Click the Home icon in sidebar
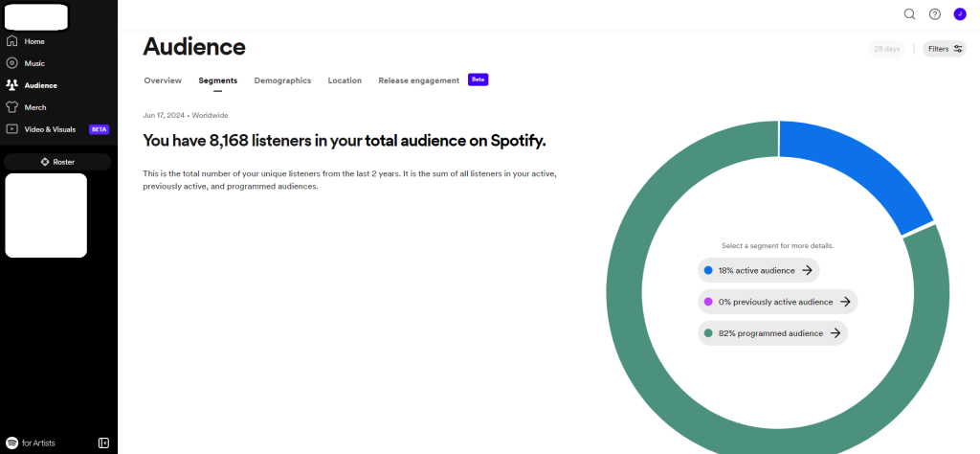 click(12, 41)
